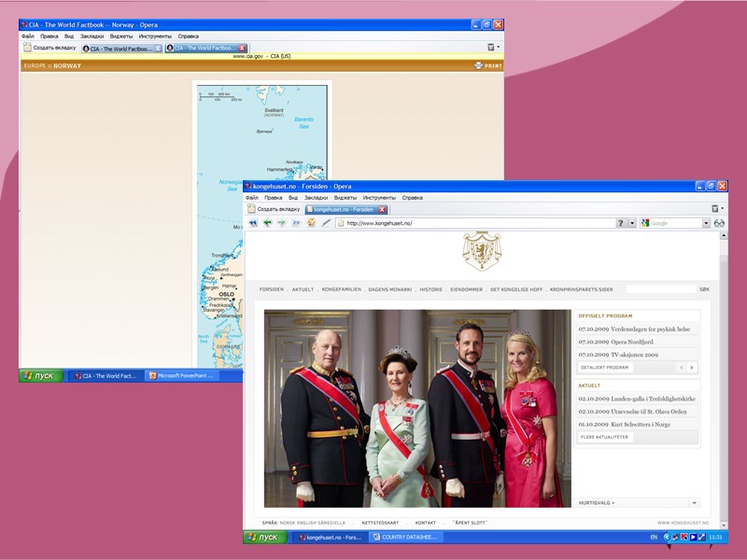Open Вид menu in the CIA window
This screenshot has width=747, height=560.
69,36
